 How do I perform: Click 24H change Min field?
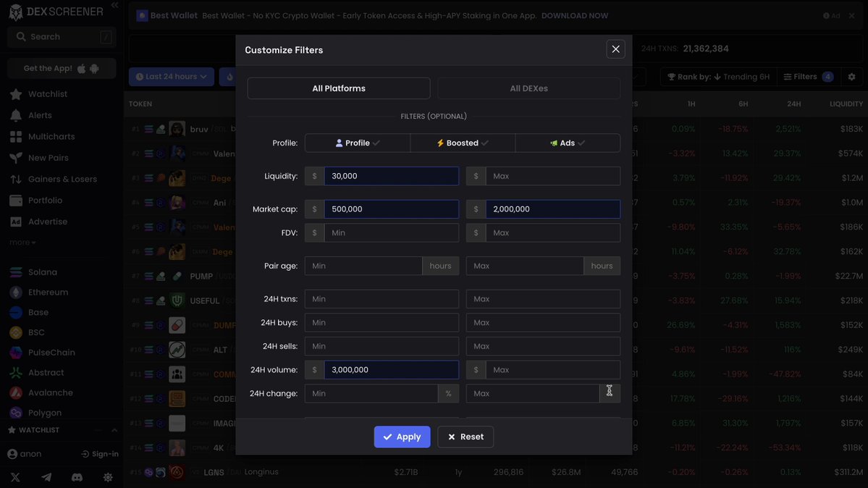371,394
